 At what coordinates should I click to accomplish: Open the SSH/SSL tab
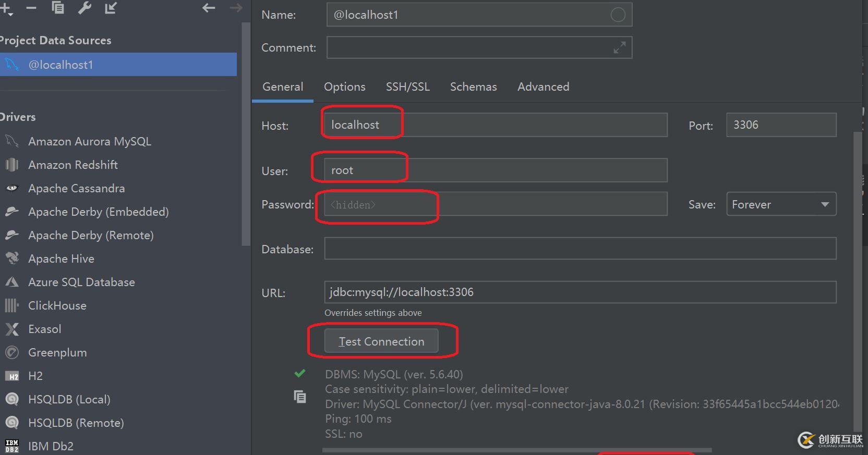[x=408, y=87]
